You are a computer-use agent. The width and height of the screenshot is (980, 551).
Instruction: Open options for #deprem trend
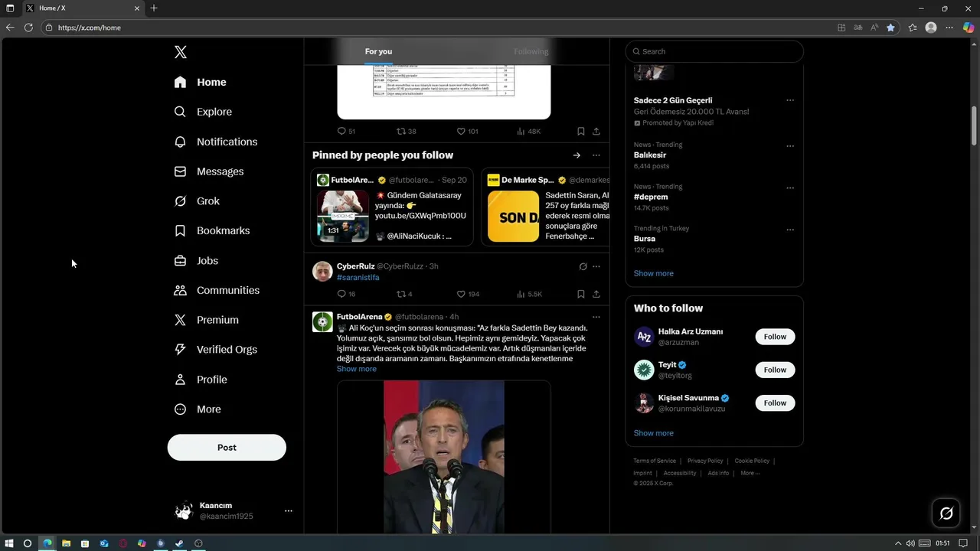point(790,187)
